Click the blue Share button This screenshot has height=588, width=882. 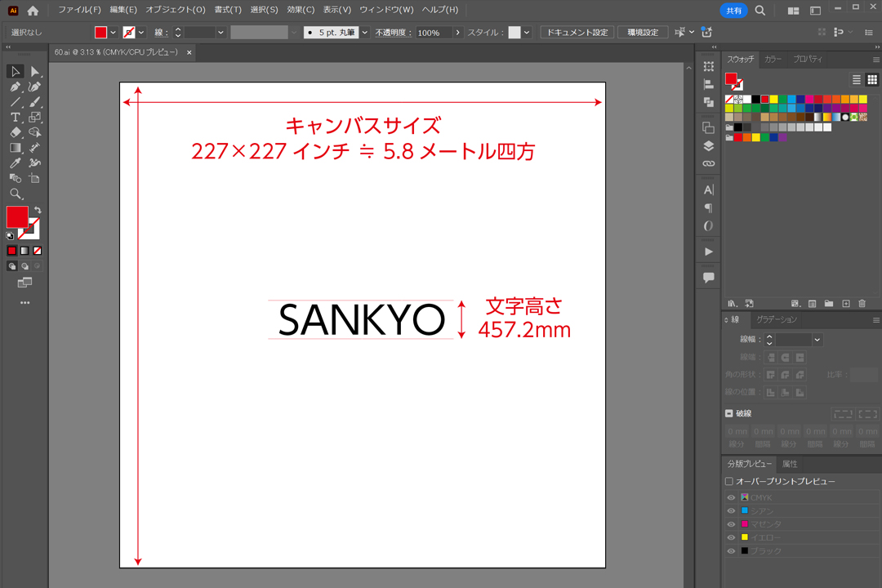coord(733,10)
